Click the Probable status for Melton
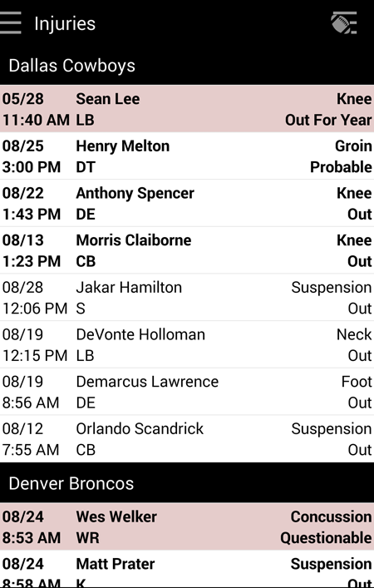The width and height of the screenshot is (374, 588). [341, 167]
